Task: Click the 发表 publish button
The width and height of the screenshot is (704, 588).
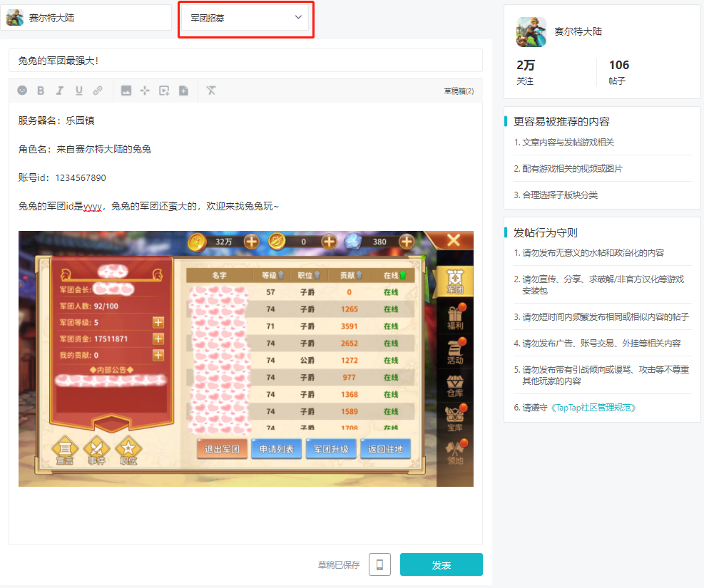Action: [x=442, y=564]
